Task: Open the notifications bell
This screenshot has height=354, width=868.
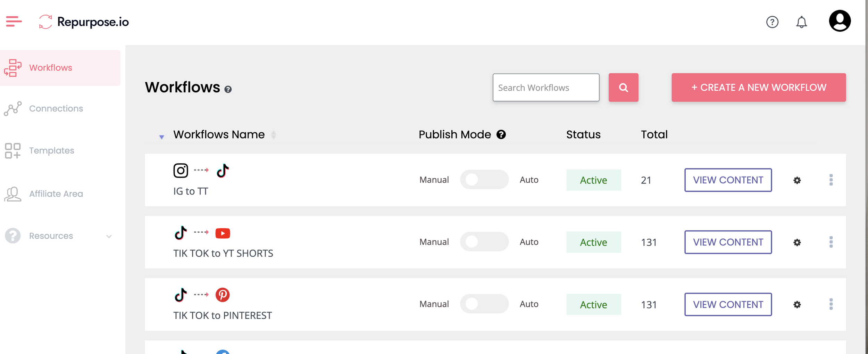Action: click(x=801, y=22)
